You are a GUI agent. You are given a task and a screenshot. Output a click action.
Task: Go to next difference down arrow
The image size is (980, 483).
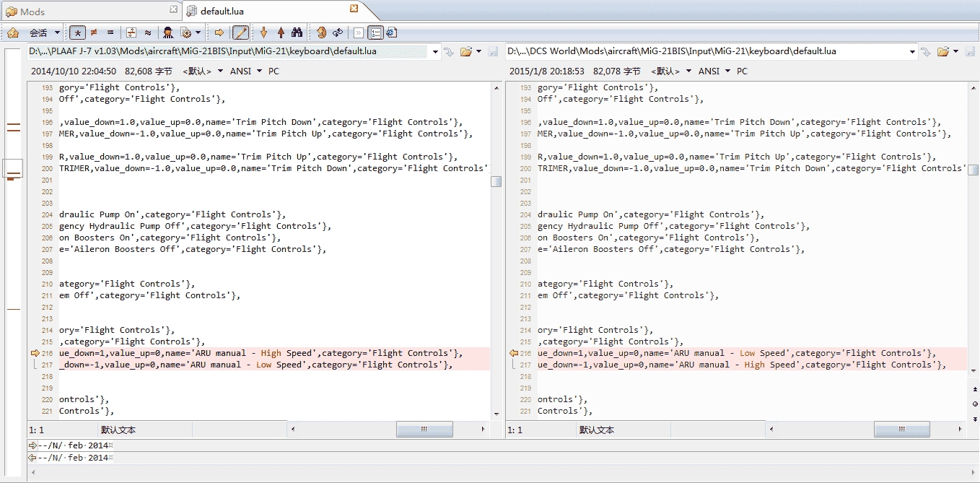click(263, 32)
